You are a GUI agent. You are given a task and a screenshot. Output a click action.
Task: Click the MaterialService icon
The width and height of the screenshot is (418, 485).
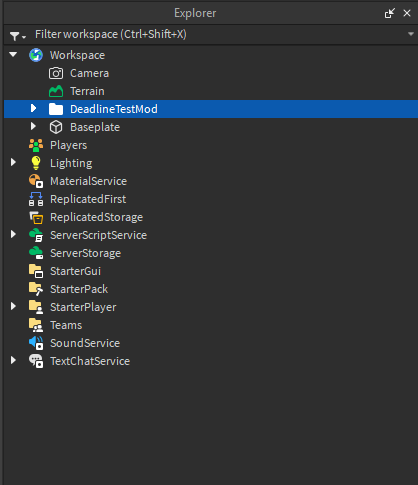pyautogui.click(x=36, y=181)
